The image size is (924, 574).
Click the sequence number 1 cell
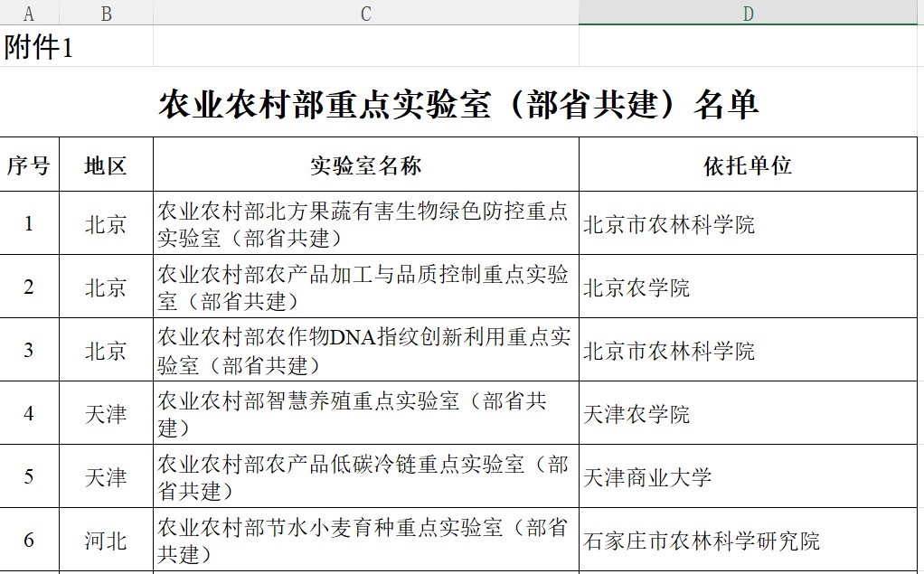(29, 223)
